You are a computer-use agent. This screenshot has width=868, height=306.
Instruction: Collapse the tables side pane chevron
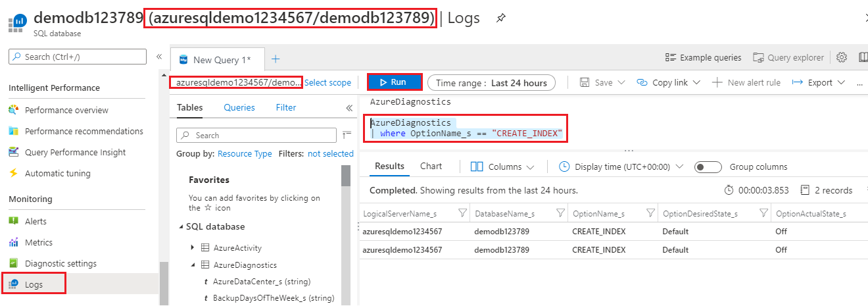pyautogui.click(x=349, y=108)
